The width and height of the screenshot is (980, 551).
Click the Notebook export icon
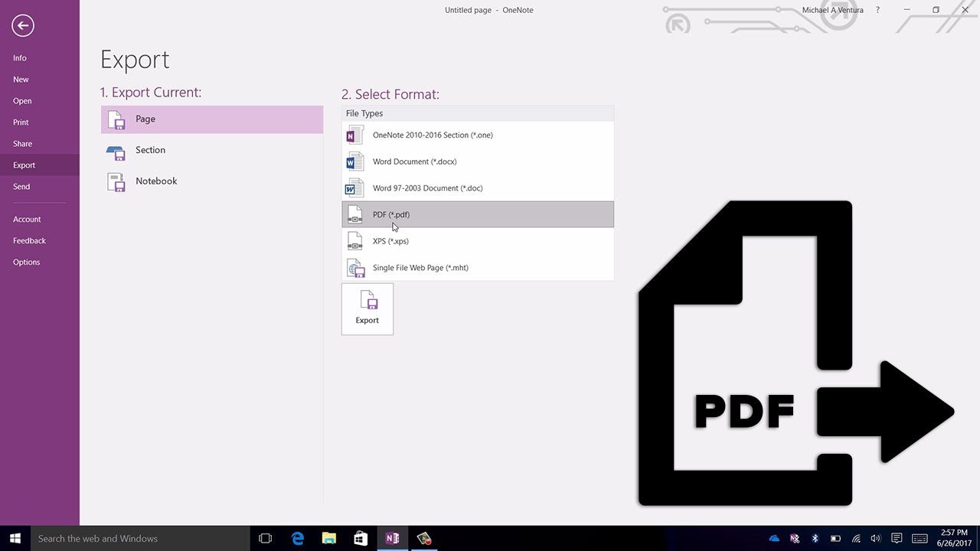[116, 182]
